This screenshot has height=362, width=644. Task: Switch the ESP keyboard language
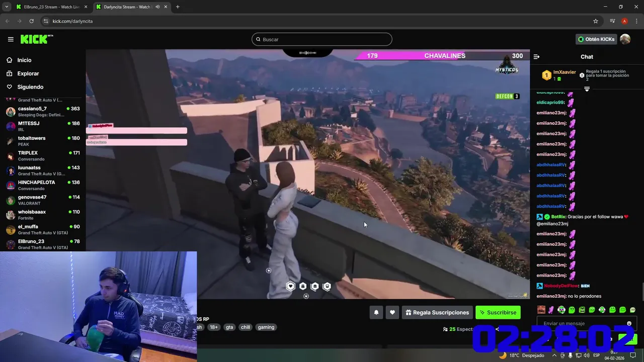coord(597,355)
